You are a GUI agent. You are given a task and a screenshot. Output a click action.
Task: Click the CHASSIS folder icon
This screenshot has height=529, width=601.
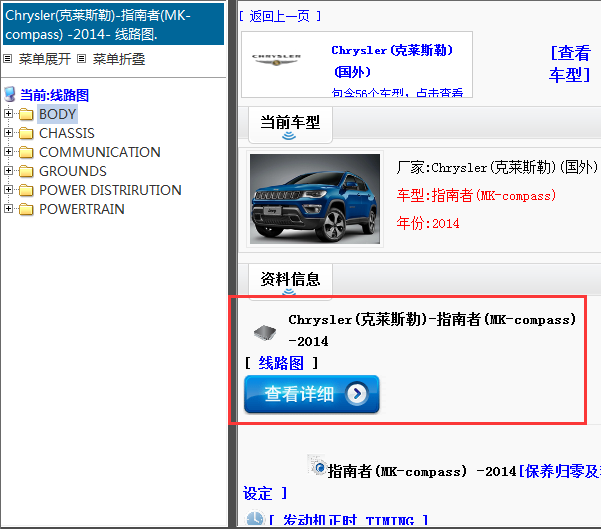(26, 133)
